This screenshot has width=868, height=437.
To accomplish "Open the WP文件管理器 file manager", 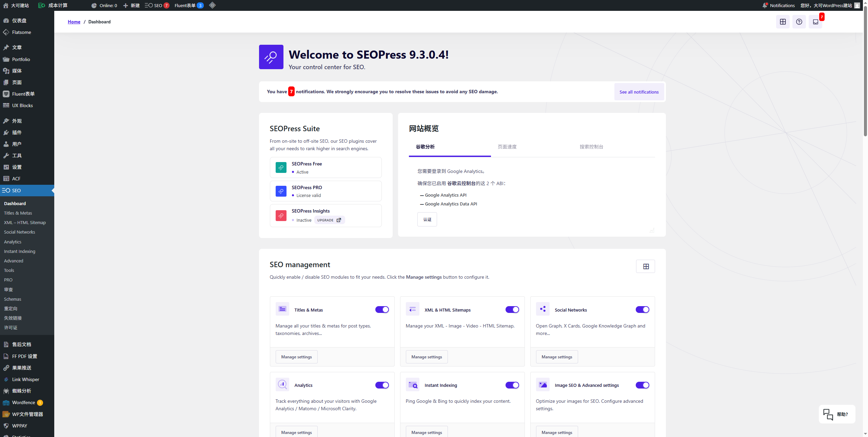I will 27,414.
